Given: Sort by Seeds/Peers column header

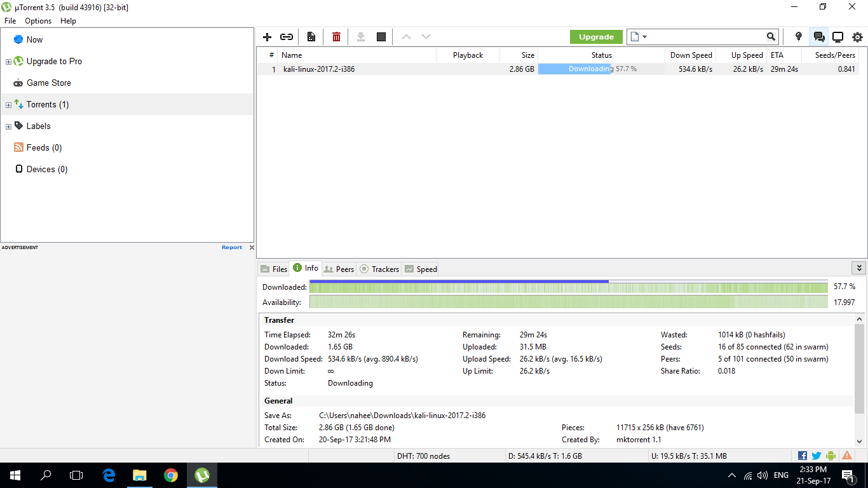Looking at the screenshot, I should [831, 55].
